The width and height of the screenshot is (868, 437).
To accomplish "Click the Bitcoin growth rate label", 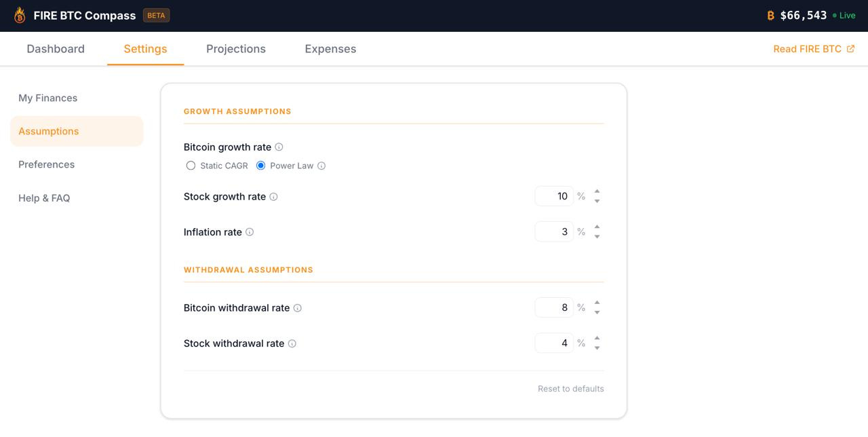I will tap(227, 147).
